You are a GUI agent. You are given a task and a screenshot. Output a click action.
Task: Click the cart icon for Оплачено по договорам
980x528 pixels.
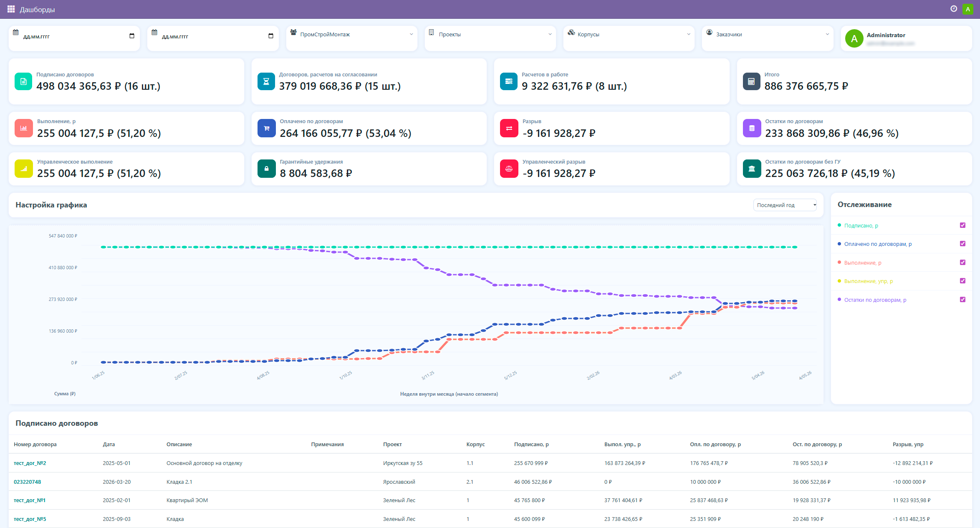click(266, 128)
